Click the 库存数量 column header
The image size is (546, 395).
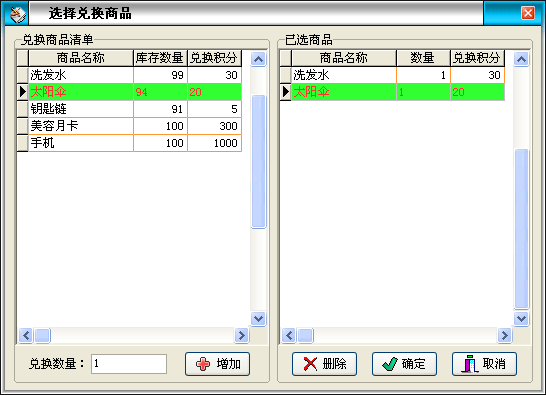(x=160, y=58)
